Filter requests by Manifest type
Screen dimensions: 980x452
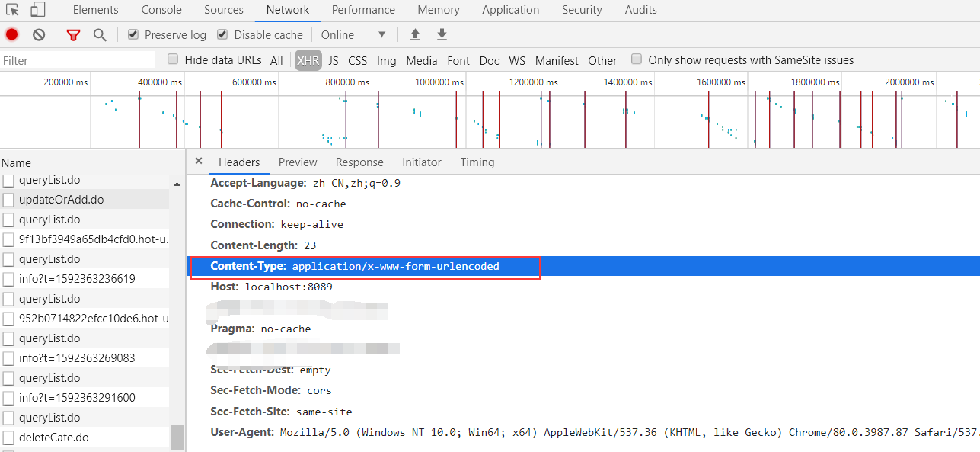click(x=557, y=60)
